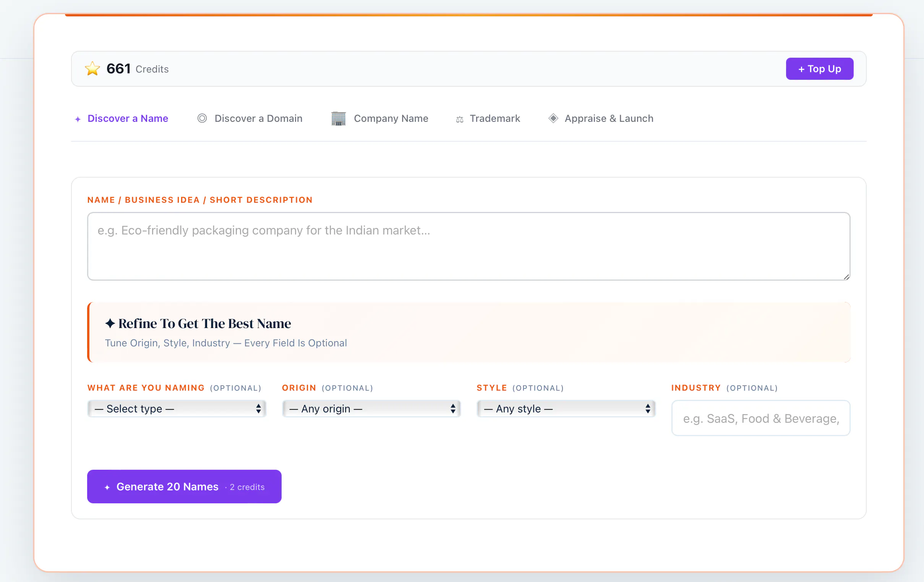The image size is (924, 582).
Task: Click the gold star credits icon
Action: pyautogui.click(x=92, y=69)
